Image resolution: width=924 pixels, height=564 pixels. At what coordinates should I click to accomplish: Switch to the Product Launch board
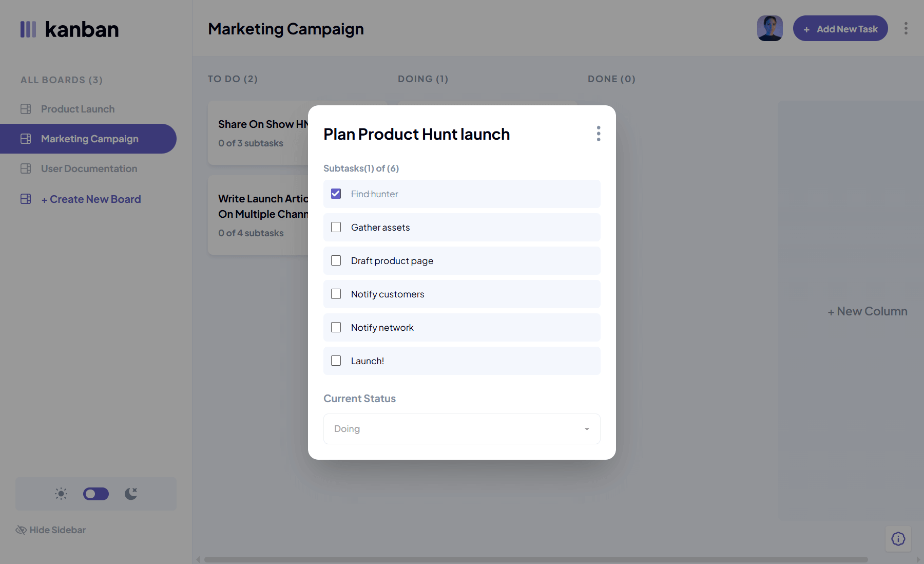tap(78, 108)
